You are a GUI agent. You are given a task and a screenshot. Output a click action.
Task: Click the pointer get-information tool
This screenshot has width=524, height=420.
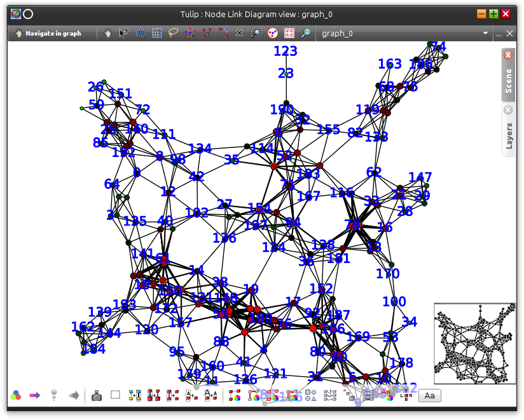(x=124, y=33)
